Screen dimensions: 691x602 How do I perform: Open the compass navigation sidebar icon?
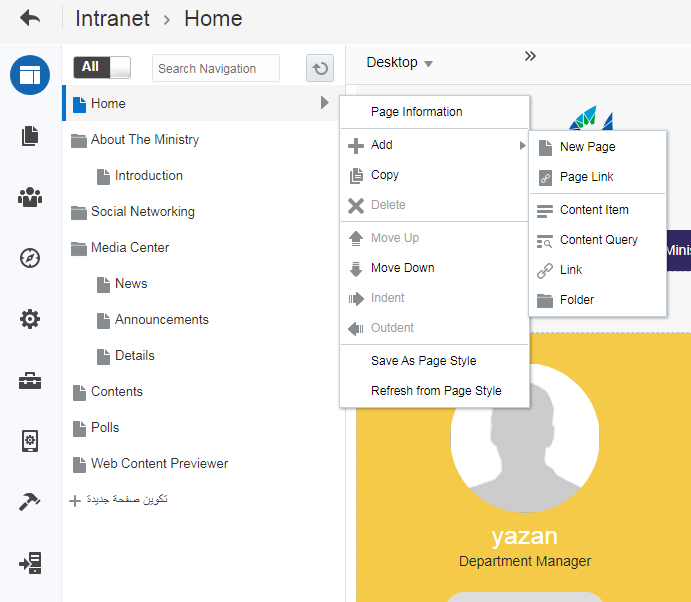[x=30, y=258]
